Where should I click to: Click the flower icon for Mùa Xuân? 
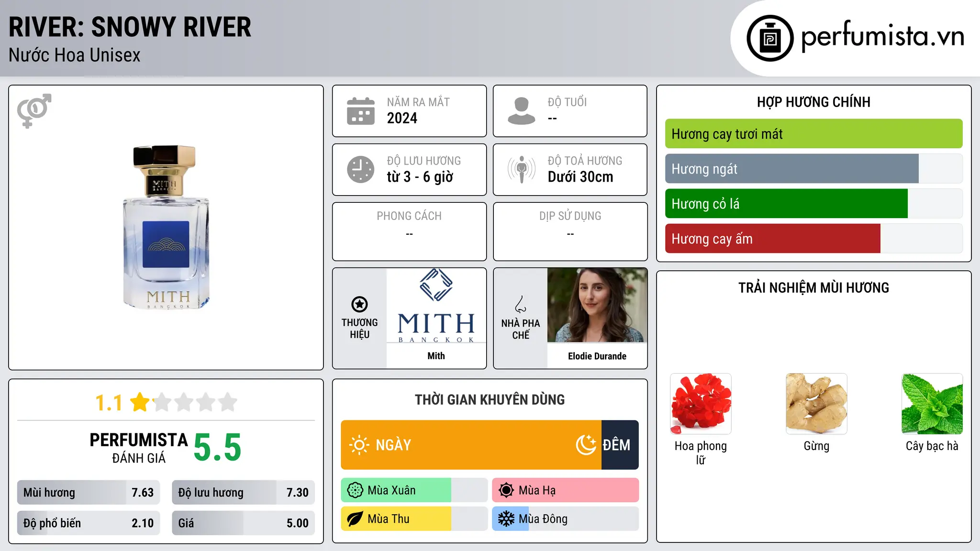point(355,490)
